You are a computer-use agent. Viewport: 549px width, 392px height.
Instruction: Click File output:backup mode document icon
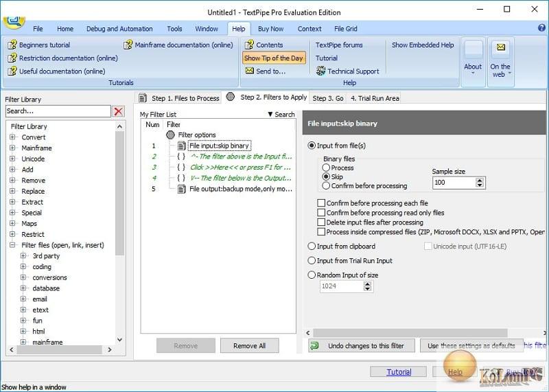pos(181,189)
